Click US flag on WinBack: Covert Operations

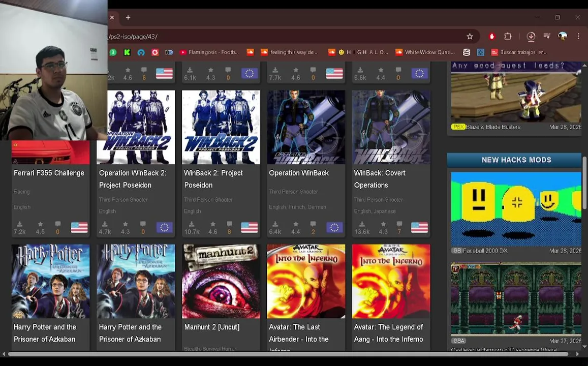tap(419, 228)
